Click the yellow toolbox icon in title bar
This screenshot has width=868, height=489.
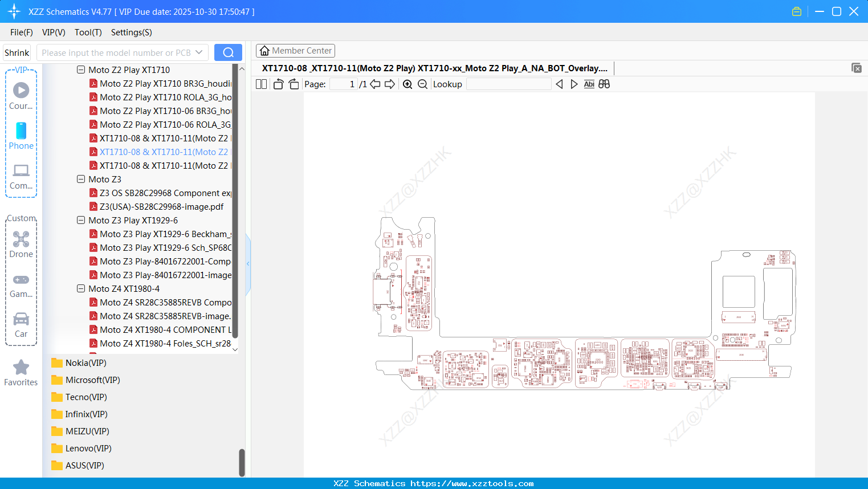tap(797, 11)
